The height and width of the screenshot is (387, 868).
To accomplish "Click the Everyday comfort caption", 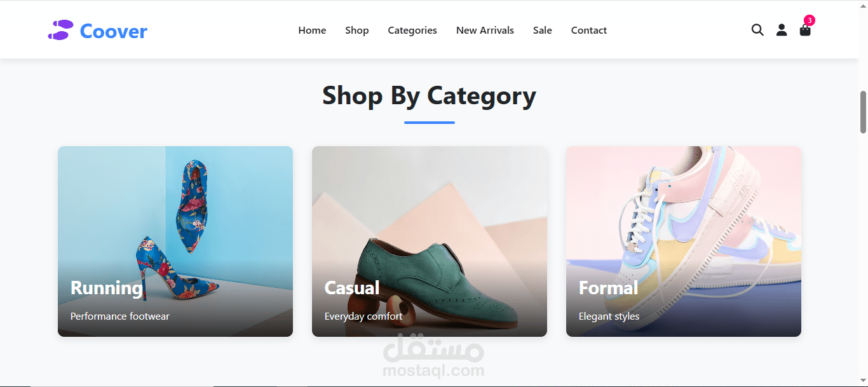I will pyautogui.click(x=363, y=316).
